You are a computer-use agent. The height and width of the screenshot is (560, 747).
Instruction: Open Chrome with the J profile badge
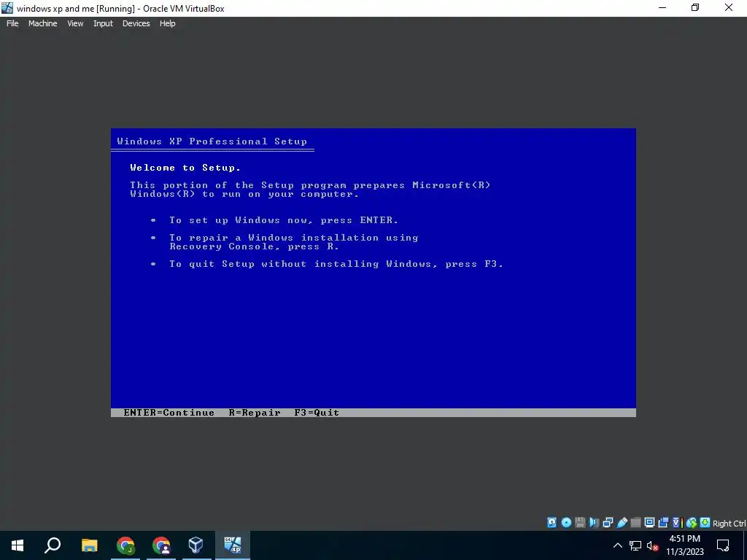click(125, 545)
